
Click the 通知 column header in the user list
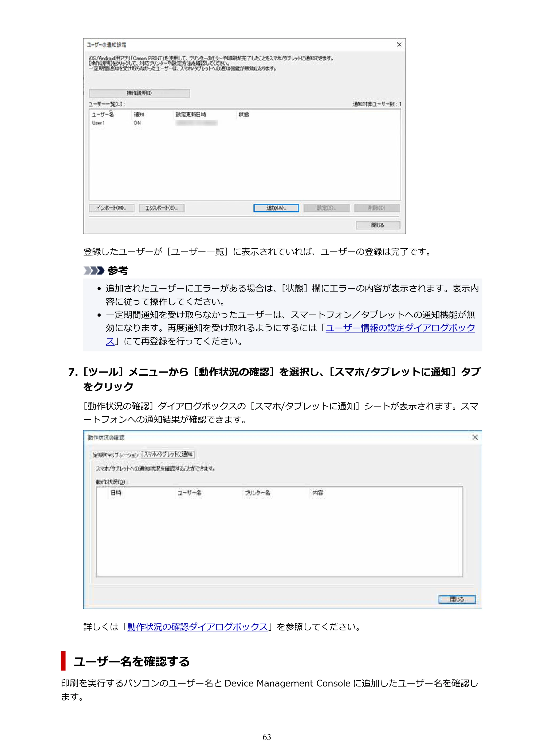pos(139,115)
